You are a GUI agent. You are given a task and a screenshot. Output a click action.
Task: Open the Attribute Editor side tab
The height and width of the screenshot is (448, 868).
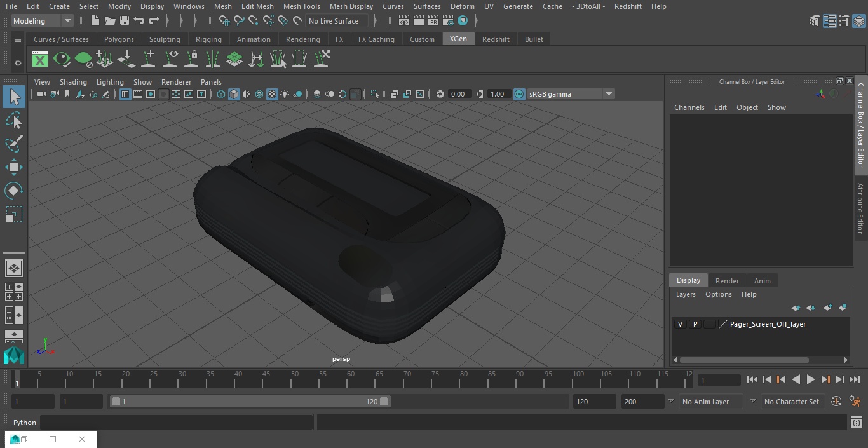(860, 208)
